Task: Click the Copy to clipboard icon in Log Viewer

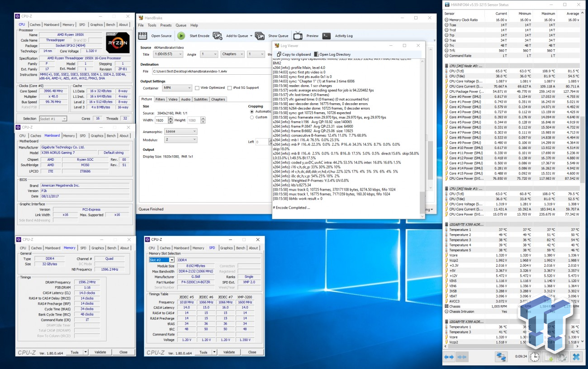Action: point(279,54)
